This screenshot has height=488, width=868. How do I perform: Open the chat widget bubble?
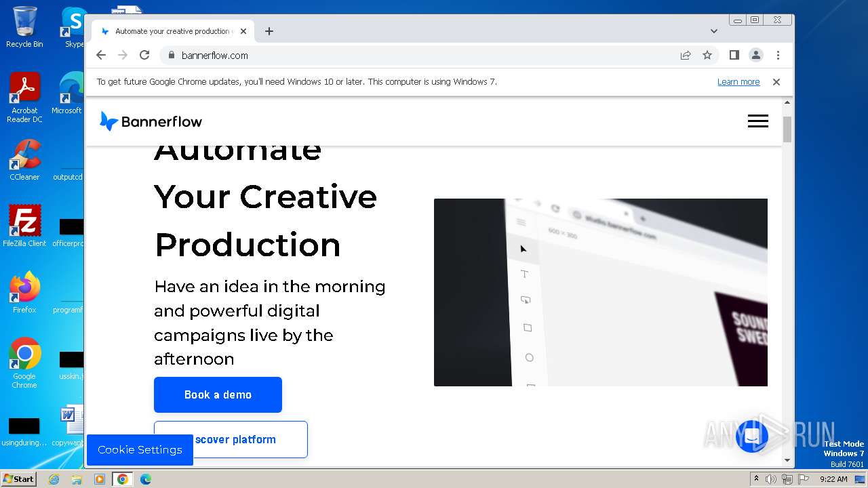752,437
